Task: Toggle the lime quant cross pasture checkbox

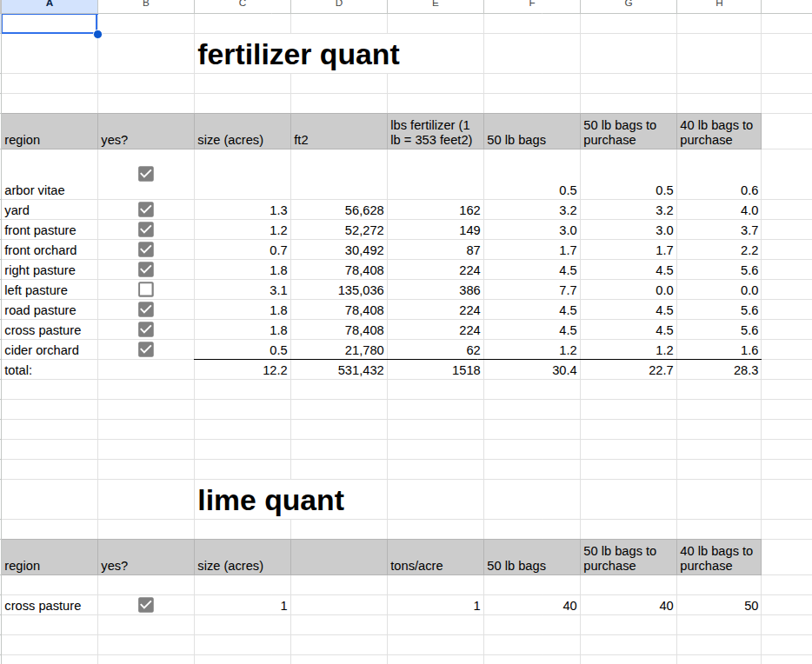Action: coord(146,605)
